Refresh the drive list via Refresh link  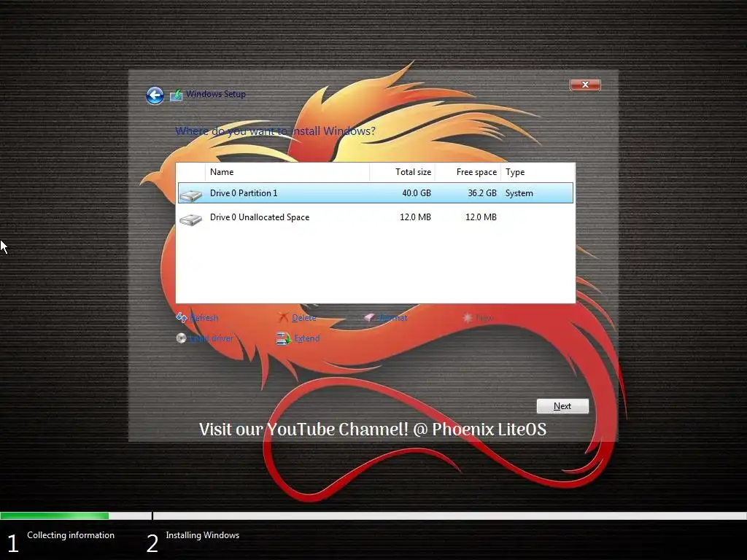[x=204, y=318]
